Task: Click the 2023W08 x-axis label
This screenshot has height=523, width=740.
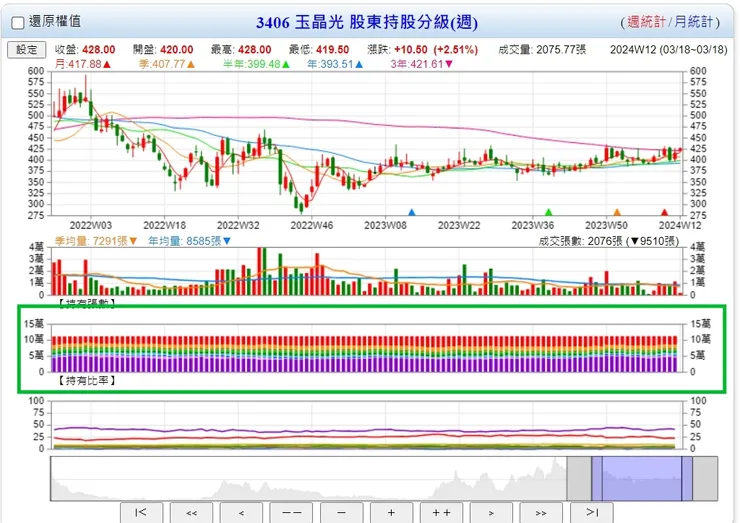Action: [385, 225]
